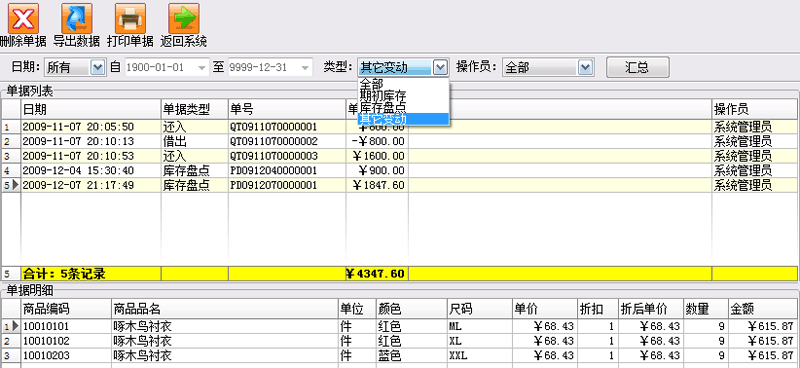800x368 pixels.
Task: Click document number QT0911070000001
Action: (x=274, y=127)
